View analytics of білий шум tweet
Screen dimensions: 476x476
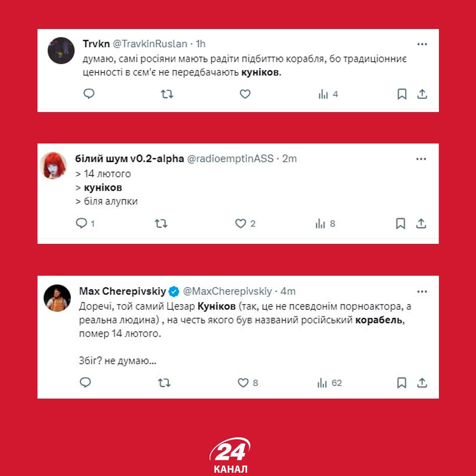(325, 224)
